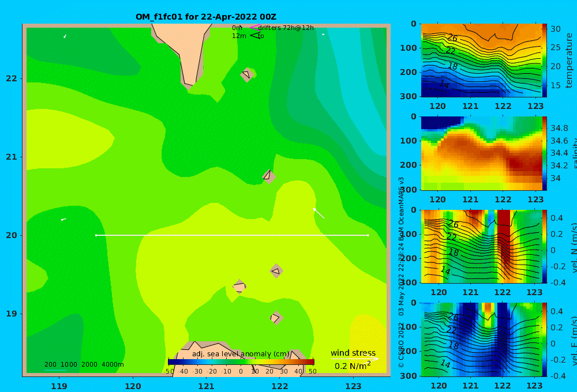Click the small island near 20.7N 121.9E
Image resolution: width=577 pixels, height=392 pixels.
pyautogui.click(x=269, y=176)
